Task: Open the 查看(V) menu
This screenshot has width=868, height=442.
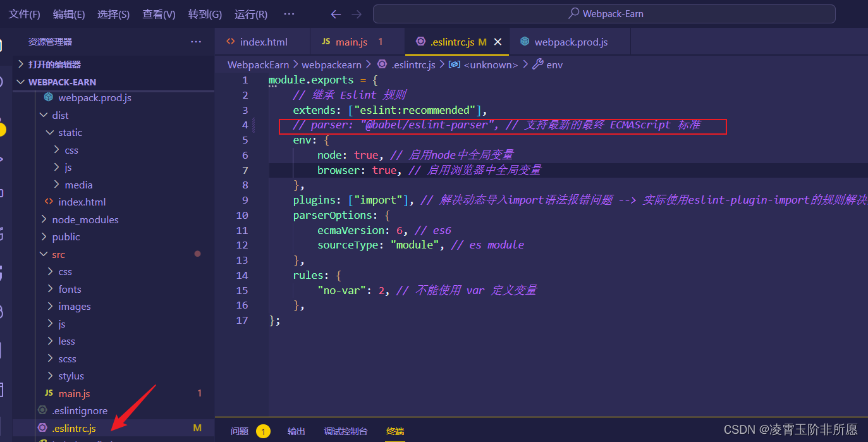Action: coord(159,13)
